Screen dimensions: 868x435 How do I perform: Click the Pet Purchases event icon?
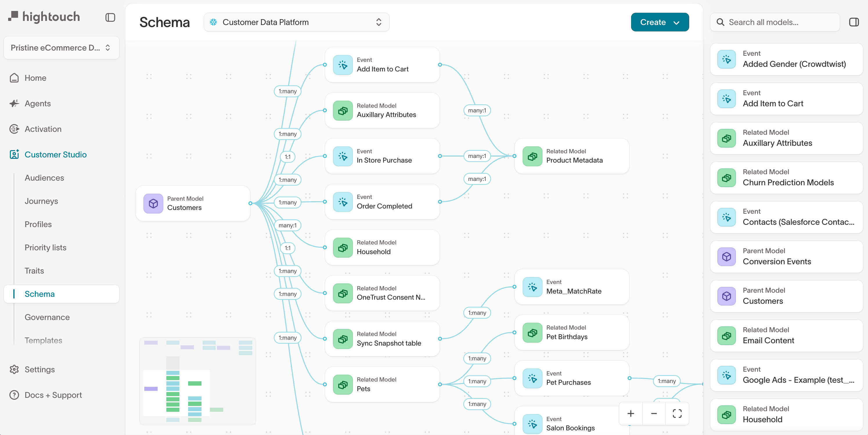[532, 378]
